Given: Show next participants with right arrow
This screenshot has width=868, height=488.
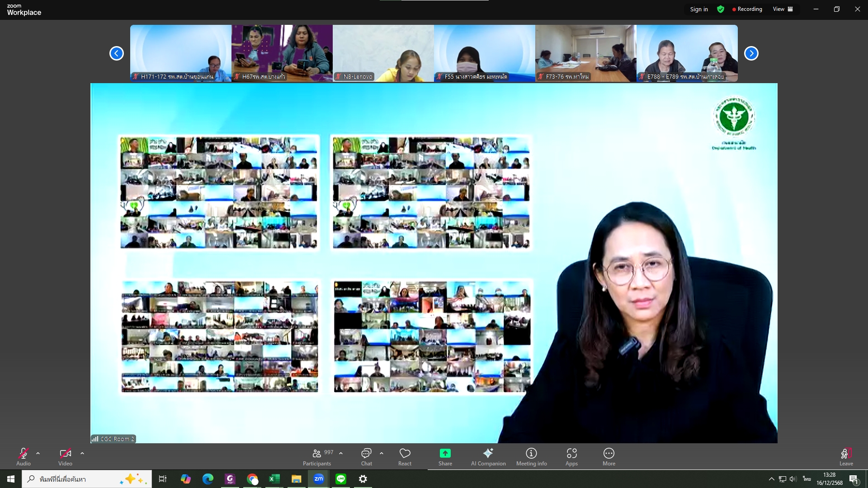Looking at the screenshot, I should click(751, 53).
